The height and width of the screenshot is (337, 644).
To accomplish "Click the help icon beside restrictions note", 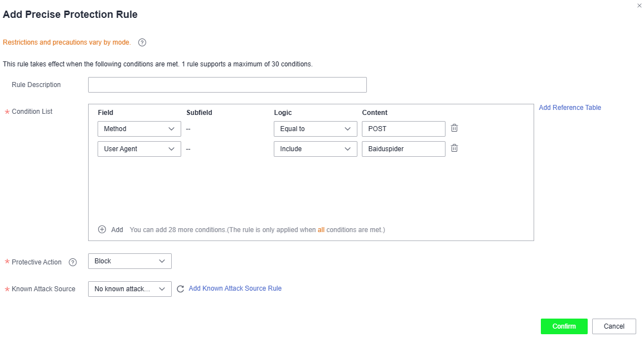I will (x=142, y=42).
